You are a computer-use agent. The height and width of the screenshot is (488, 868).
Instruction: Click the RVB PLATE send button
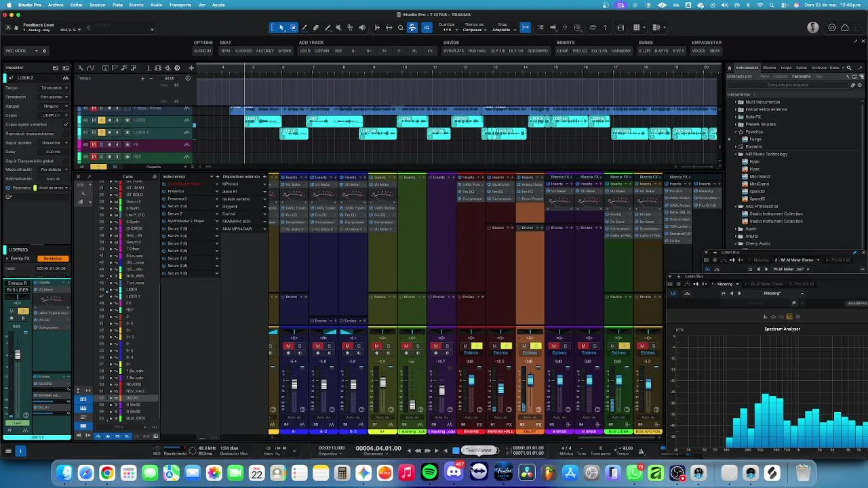(454, 51)
